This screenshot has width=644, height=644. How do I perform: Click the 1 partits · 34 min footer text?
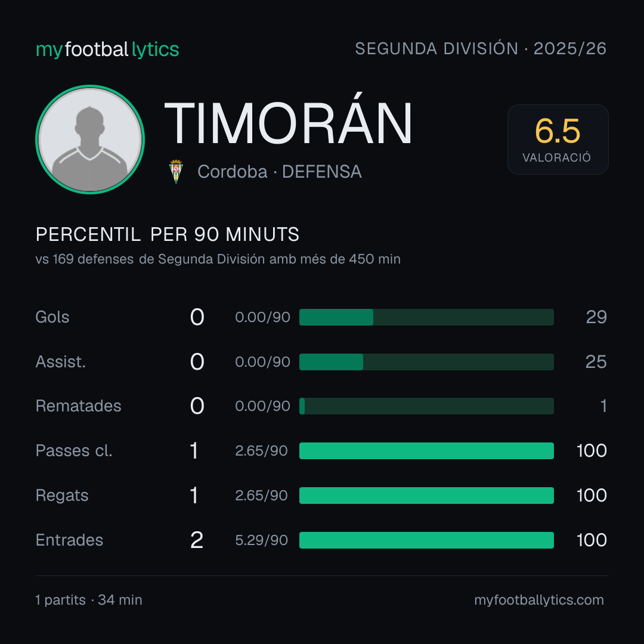tap(89, 600)
